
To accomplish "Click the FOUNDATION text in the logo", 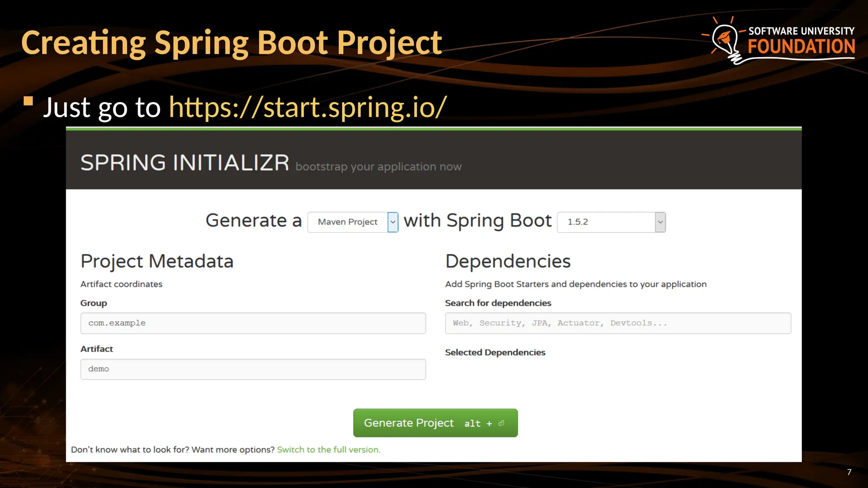I will point(801,47).
